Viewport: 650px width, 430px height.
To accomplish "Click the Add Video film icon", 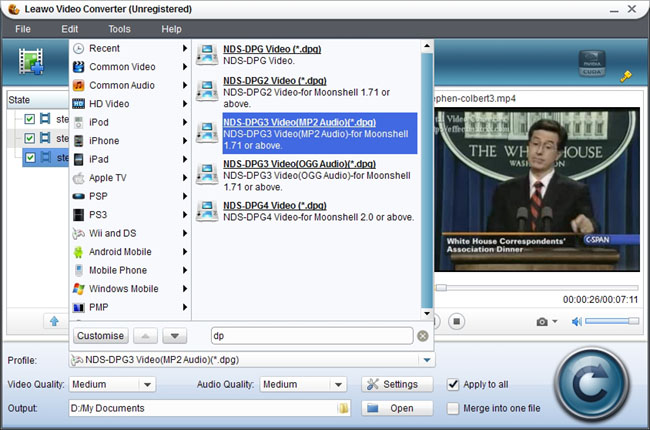I will [31, 61].
